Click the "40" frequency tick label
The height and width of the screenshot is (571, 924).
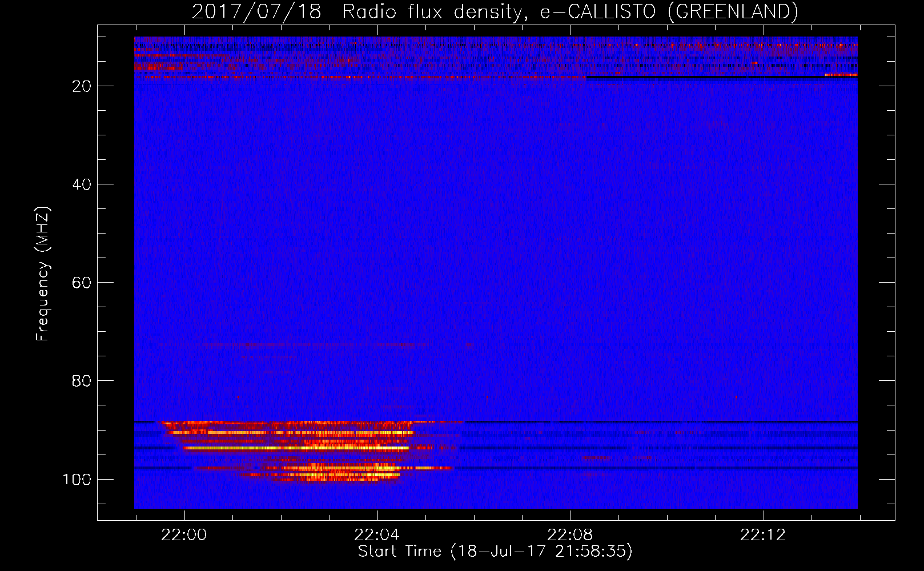point(82,184)
